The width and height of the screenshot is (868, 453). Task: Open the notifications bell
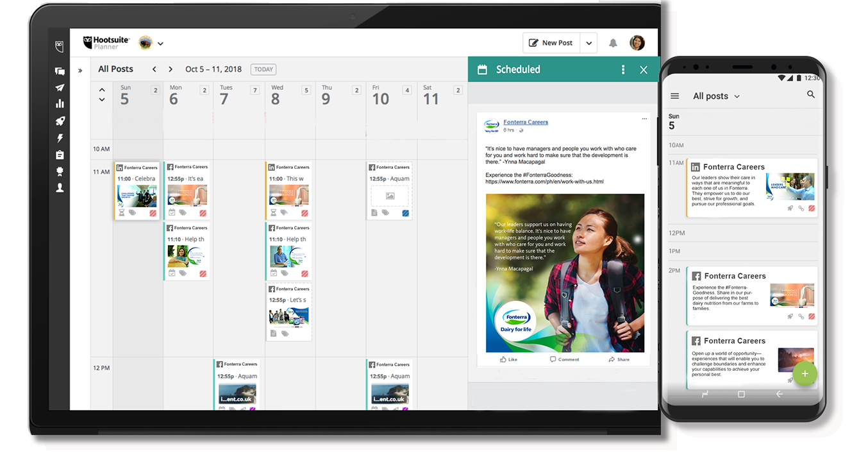613,43
